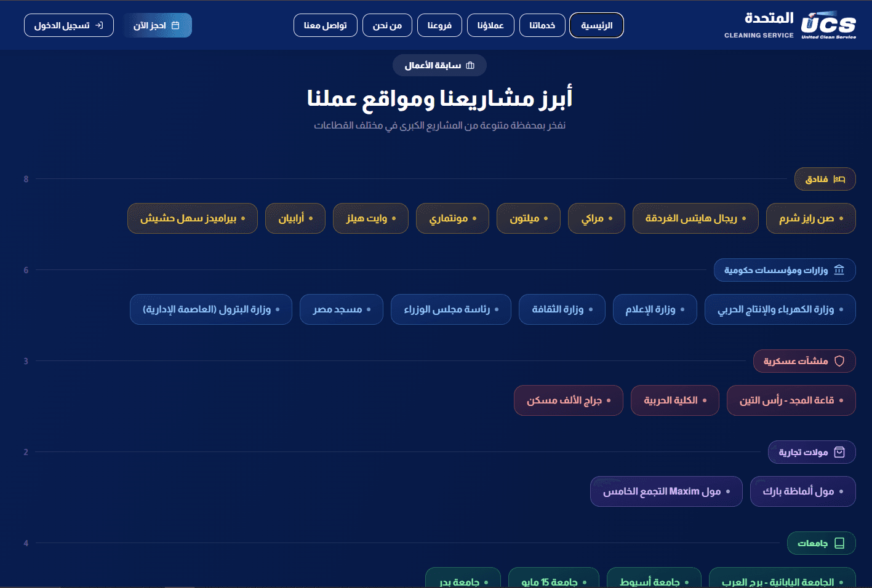Click the مراكي hotel chip
Image resolution: width=872 pixels, height=588 pixels.
[596, 218]
